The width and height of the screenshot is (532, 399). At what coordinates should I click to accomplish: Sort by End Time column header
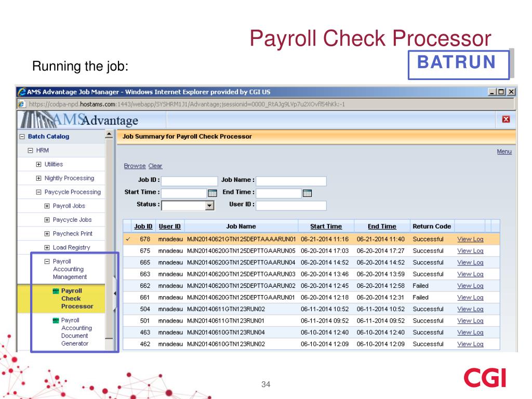click(382, 227)
